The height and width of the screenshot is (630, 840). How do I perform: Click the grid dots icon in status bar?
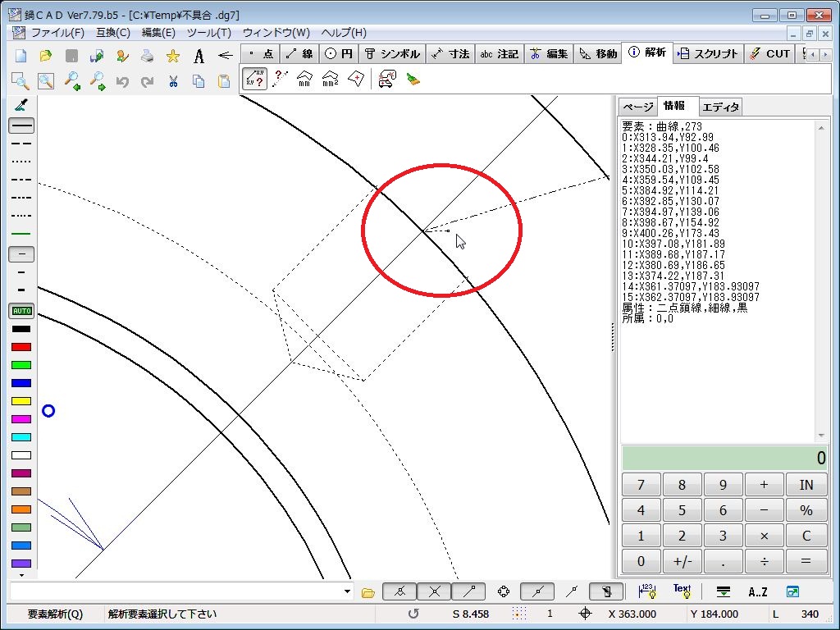pos(519,614)
